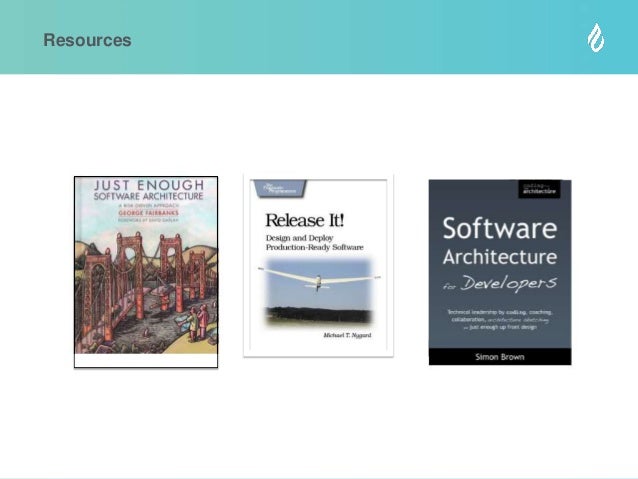638x479 pixels.
Task: Select the "Resources" slide title
Action: tap(87, 40)
